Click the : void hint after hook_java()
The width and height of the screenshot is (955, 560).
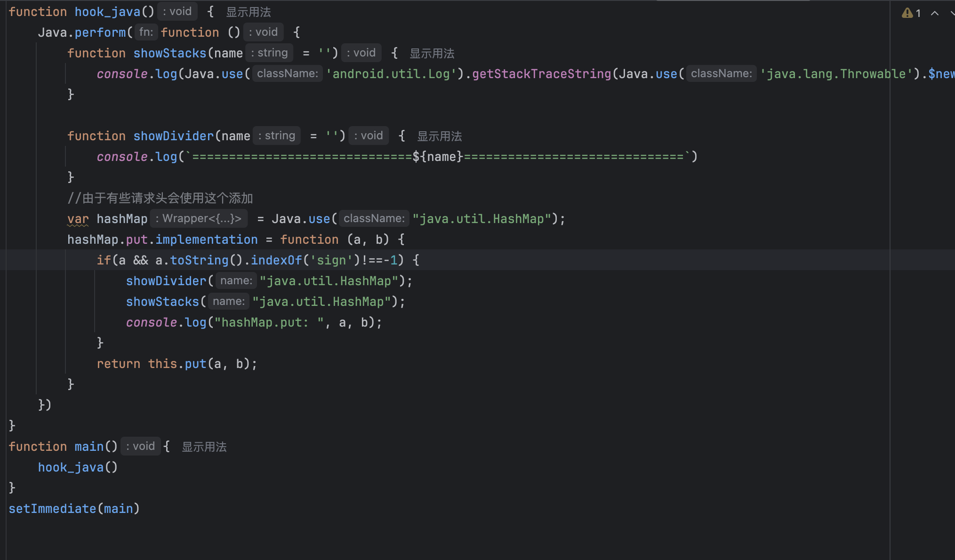click(x=177, y=11)
